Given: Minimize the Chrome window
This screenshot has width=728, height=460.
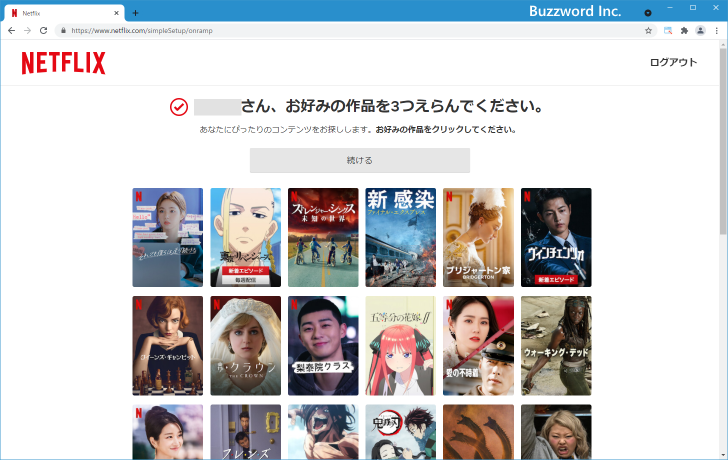Looking at the screenshot, I should [x=670, y=8].
